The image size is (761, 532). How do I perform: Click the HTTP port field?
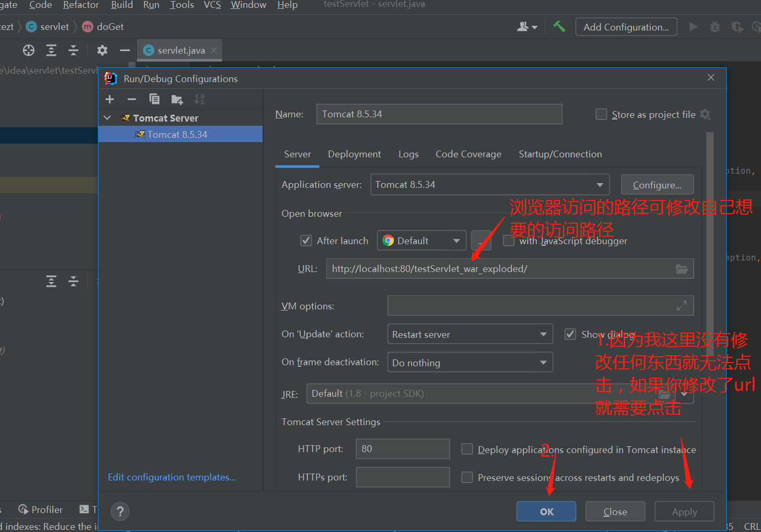pos(403,449)
